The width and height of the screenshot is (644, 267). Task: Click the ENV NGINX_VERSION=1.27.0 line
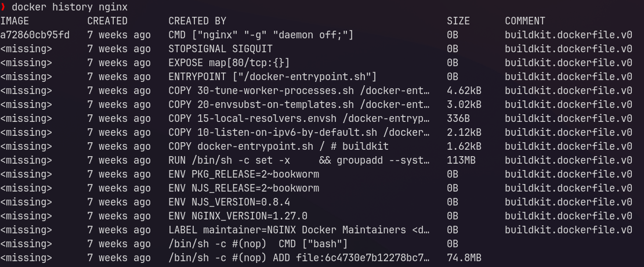238,216
